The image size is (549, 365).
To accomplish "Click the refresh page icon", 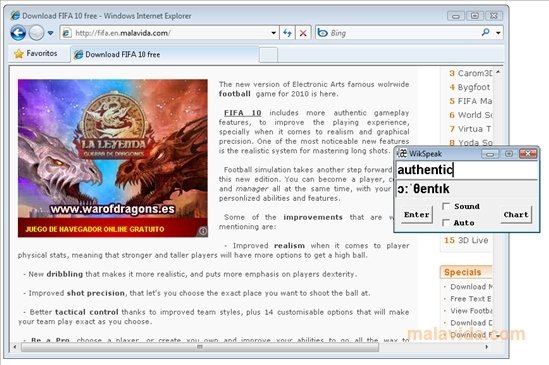I will click(x=287, y=33).
